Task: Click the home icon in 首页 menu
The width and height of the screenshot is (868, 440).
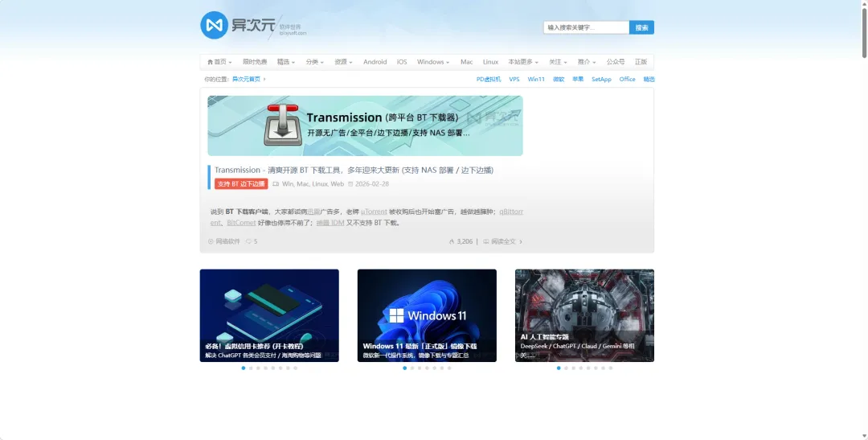Action: click(210, 62)
